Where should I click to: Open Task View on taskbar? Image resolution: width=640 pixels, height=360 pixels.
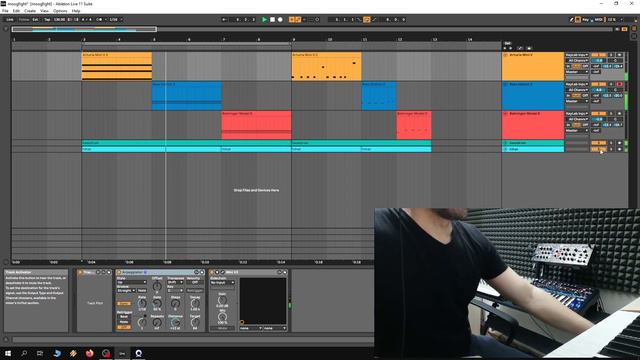coord(40,353)
